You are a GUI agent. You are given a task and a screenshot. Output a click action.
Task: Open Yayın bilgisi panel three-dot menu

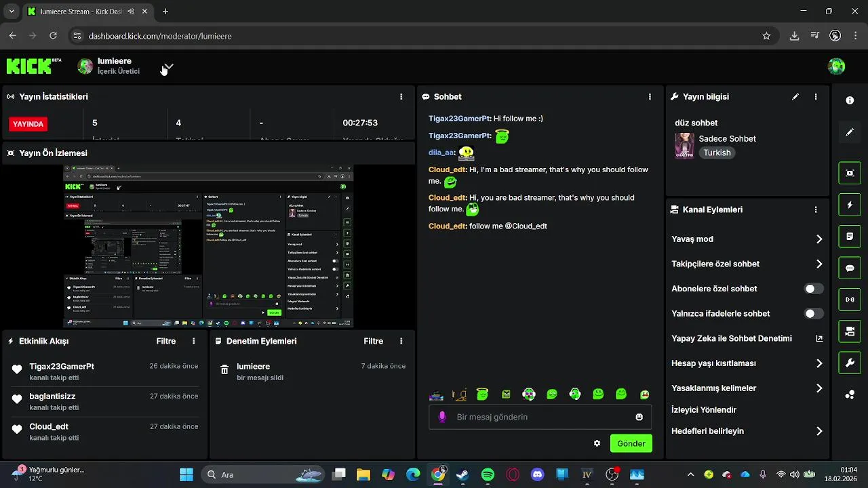(x=816, y=97)
